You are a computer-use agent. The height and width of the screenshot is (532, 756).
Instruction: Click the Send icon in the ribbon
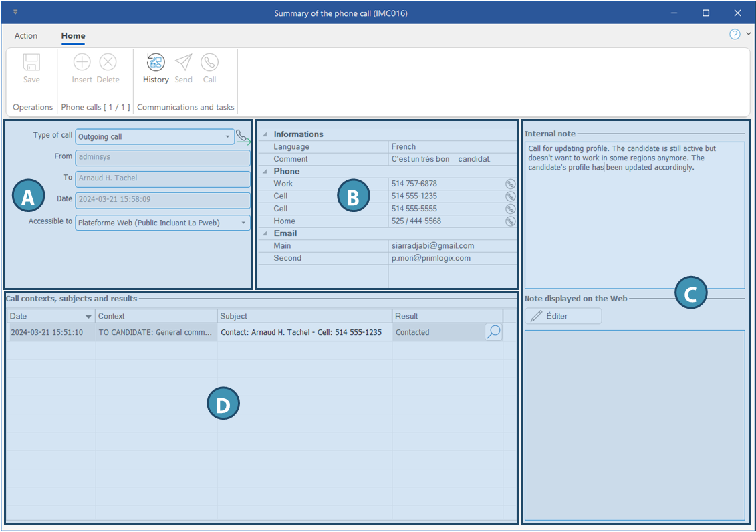pyautogui.click(x=183, y=63)
